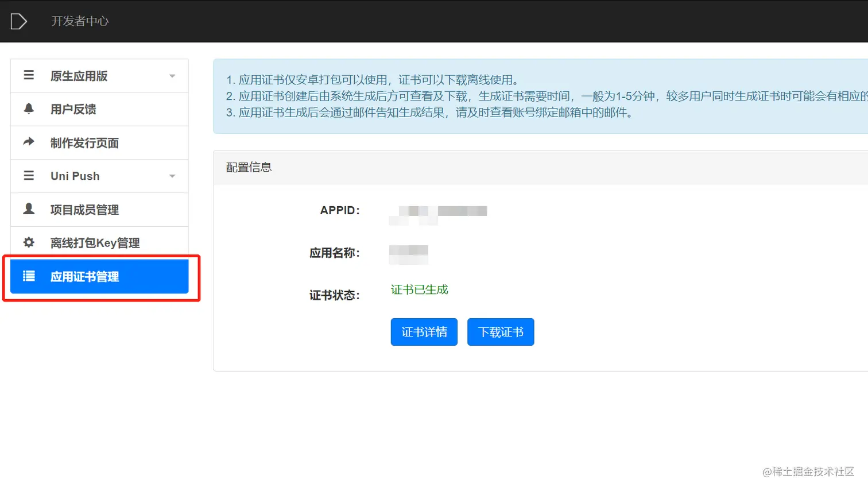Click the list icon beside 应用证书管理
Image resolution: width=868 pixels, height=491 pixels.
29,276
